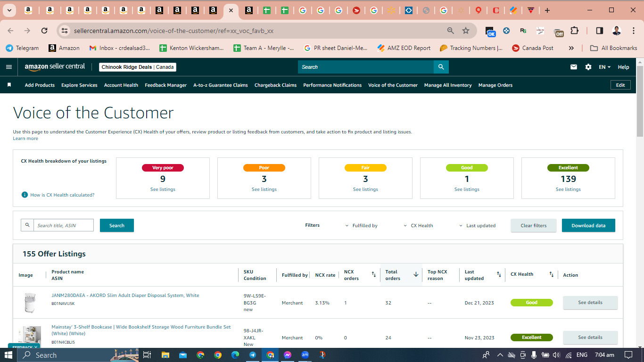See details for AKORD Diaper Disposal System
The height and width of the screenshot is (362, 644).
point(590,303)
